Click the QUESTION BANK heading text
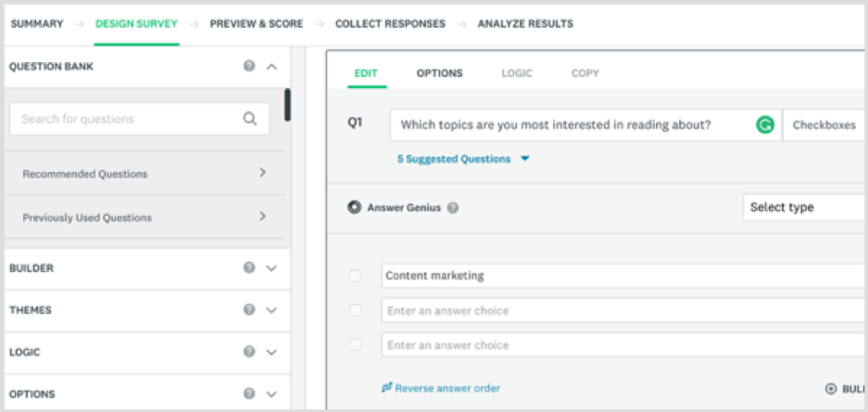The image size is (868, 412). pyautogui.click(x=52, y=67)
